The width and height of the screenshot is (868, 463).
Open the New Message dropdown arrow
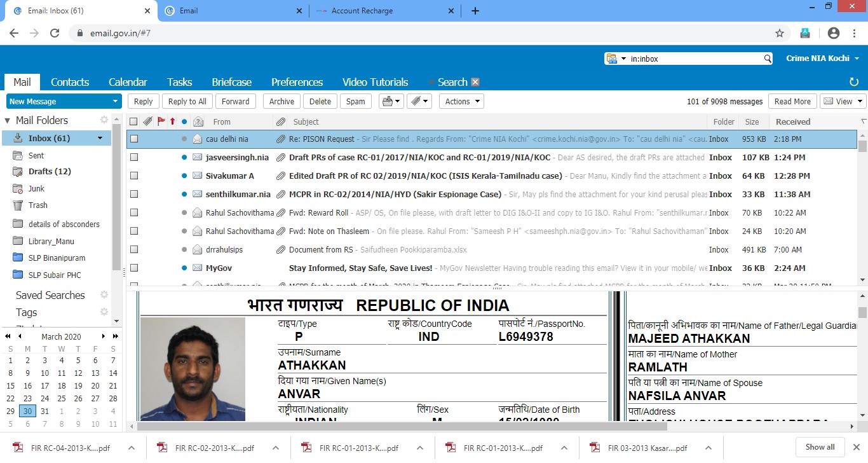(x=115, y=101)
